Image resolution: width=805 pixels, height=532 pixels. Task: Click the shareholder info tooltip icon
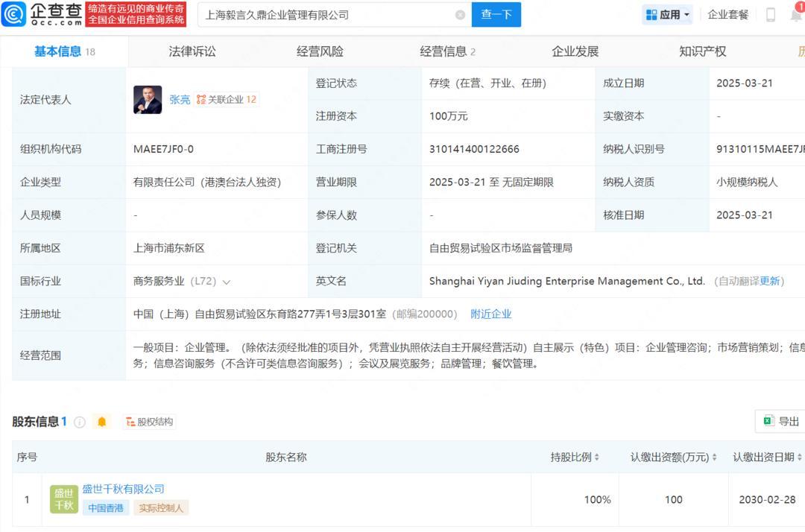coord(80,422)
